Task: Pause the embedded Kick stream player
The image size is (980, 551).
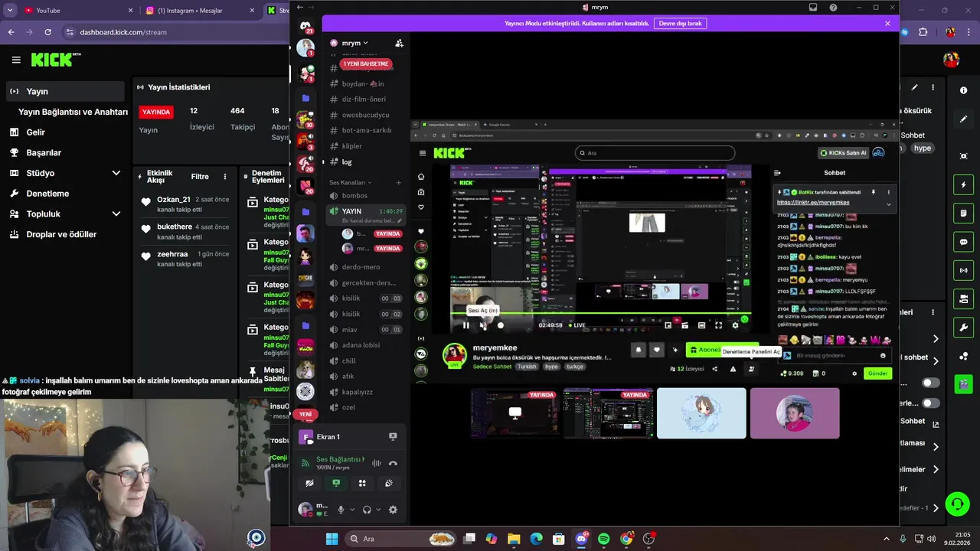Action: 465,325
